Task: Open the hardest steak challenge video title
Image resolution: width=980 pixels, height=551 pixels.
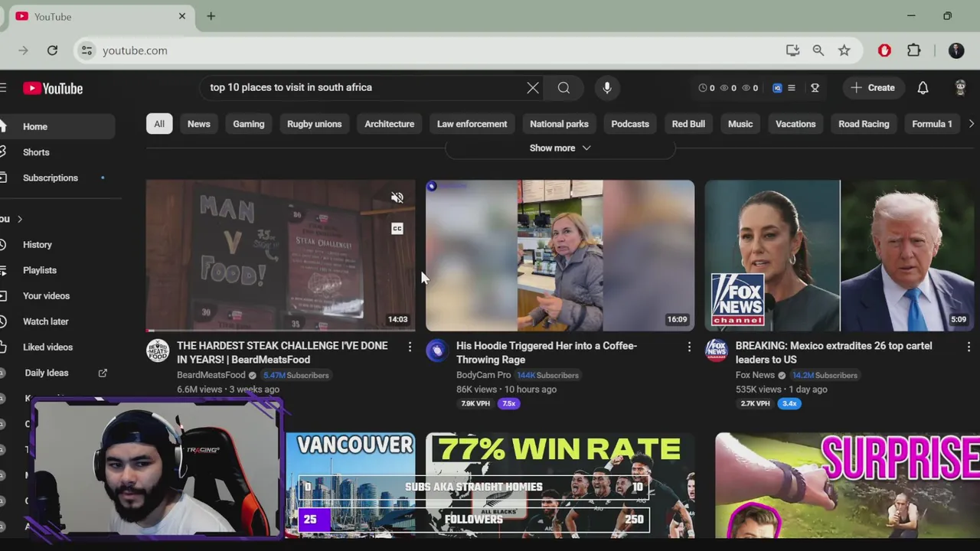Action: pos(283,353)
